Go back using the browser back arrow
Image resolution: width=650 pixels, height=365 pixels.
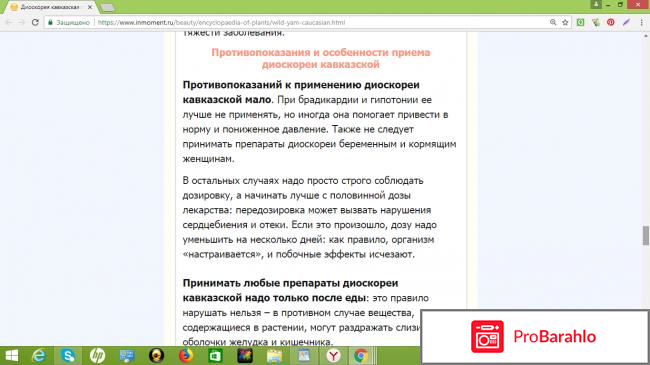[x=9, y=22]
